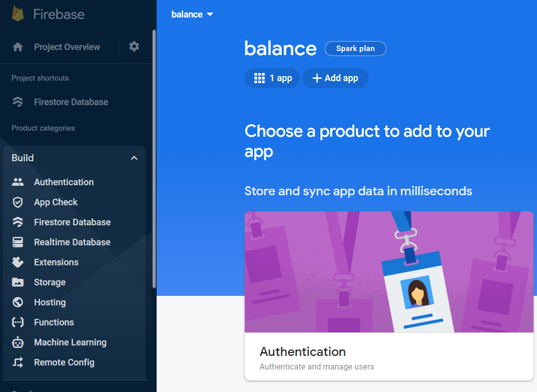Click the Hosting globe icon
The width and height of the screenshot is (537, 392).
coord(18,302)
